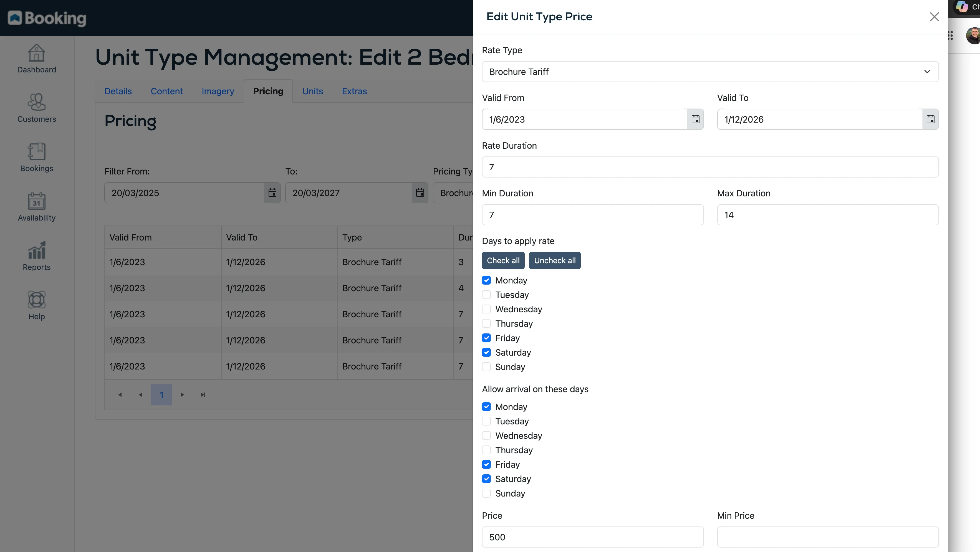Select the Pricing tab
The width and height of the screenshot is (980, 552).
(268, 91)
